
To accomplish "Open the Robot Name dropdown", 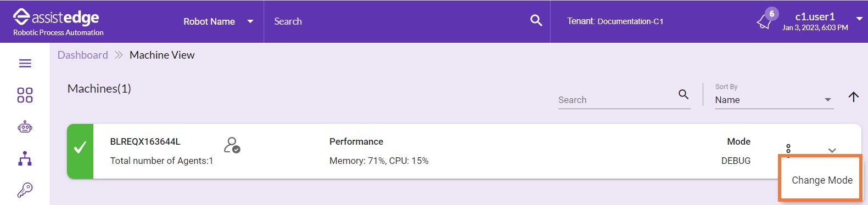I will [218, 21].
